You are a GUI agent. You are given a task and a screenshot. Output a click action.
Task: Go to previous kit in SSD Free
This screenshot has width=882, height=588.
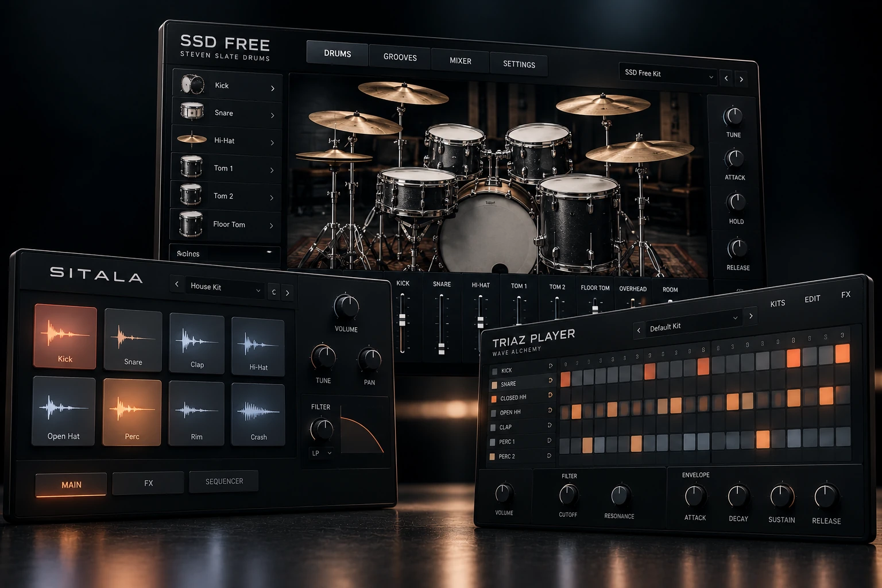[726, 78]
